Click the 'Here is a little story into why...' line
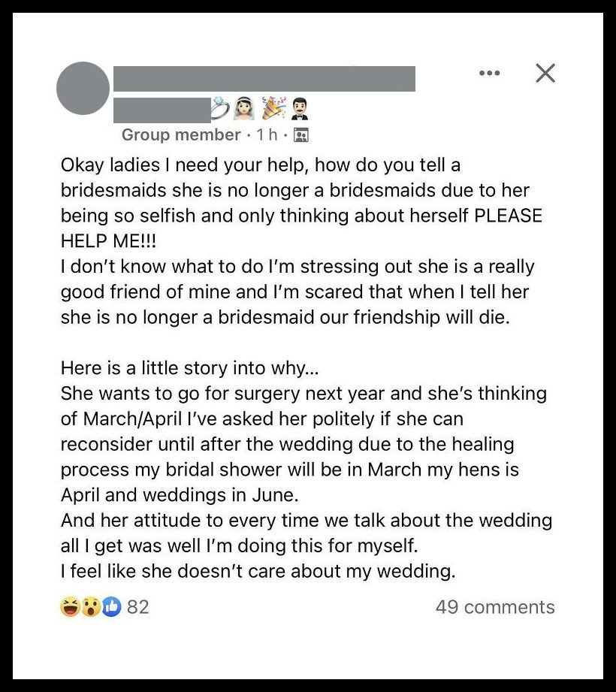The width and height of the screenshot is (616, 692). click(189, 368)
